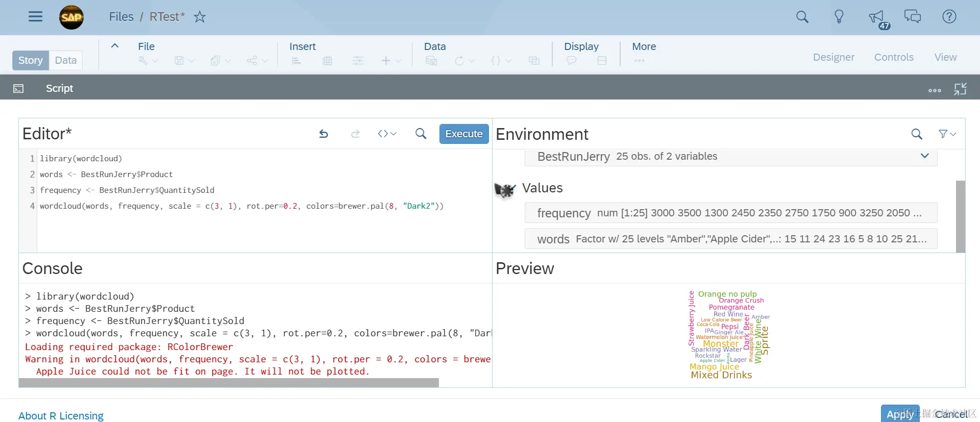Viewport: 980px width, 422px height.
Task: Open About R Licensing link
Action: (61, 416)
